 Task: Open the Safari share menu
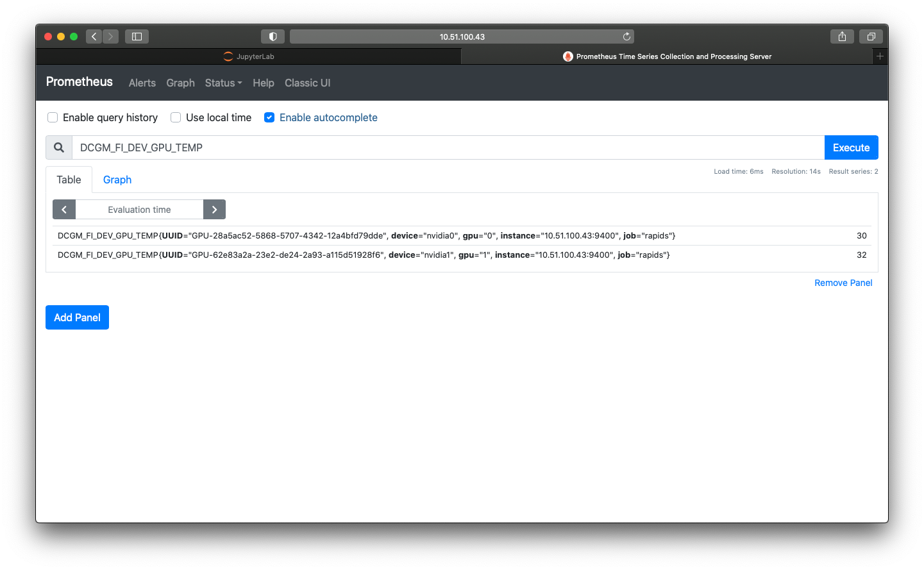(842, 37)
